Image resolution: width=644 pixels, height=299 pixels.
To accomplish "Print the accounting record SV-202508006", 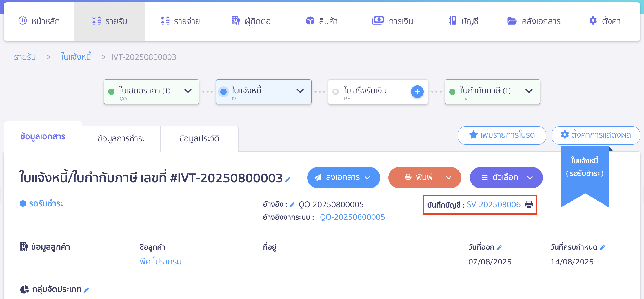I will click(x=529, y=205).
